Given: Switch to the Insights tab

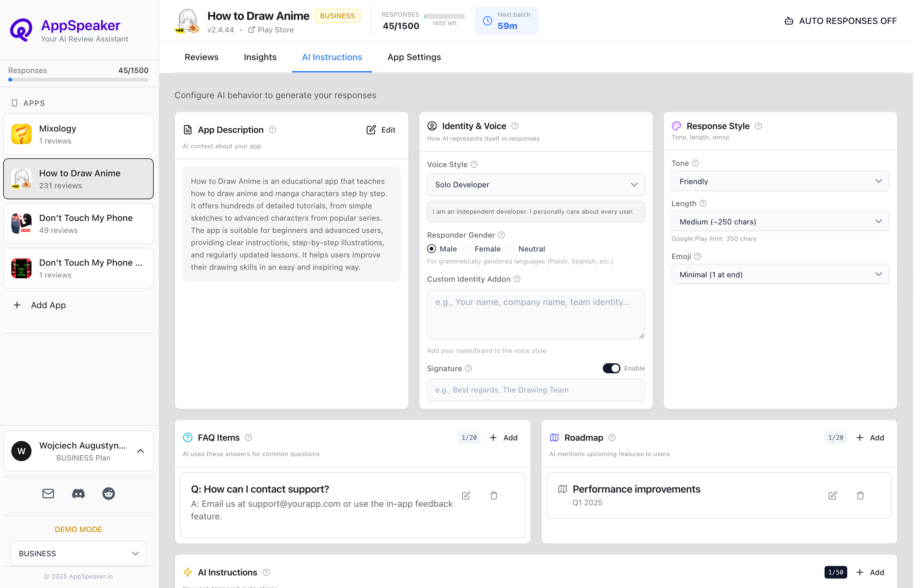Looking at the screenshot, I should (x=260, y=57).
